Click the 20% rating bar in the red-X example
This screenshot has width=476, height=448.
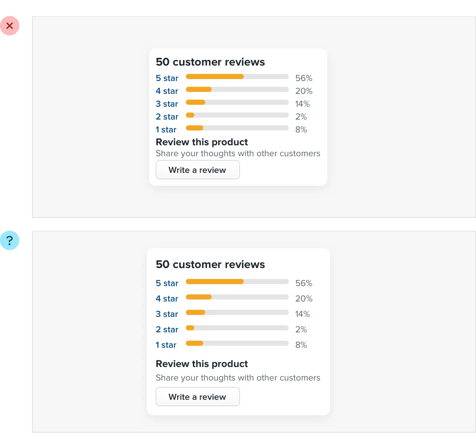(237, 89)
